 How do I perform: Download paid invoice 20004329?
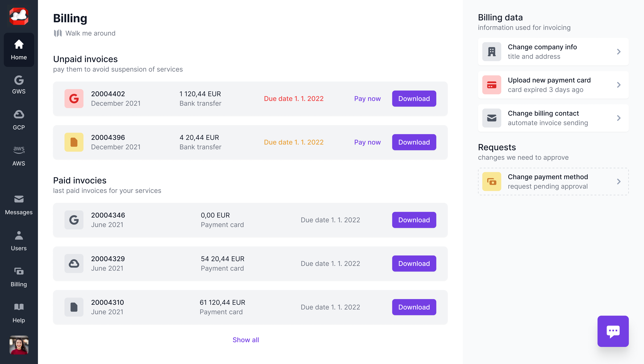(414, 264)
